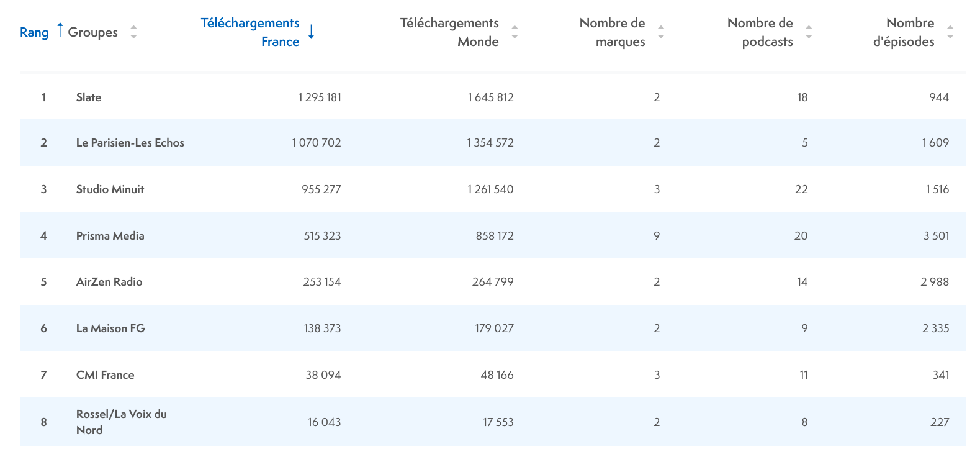Viewport: 980px width, 462px height.
Task: Click the Rang ascending sort arrow icon
Action: point(60,30)
